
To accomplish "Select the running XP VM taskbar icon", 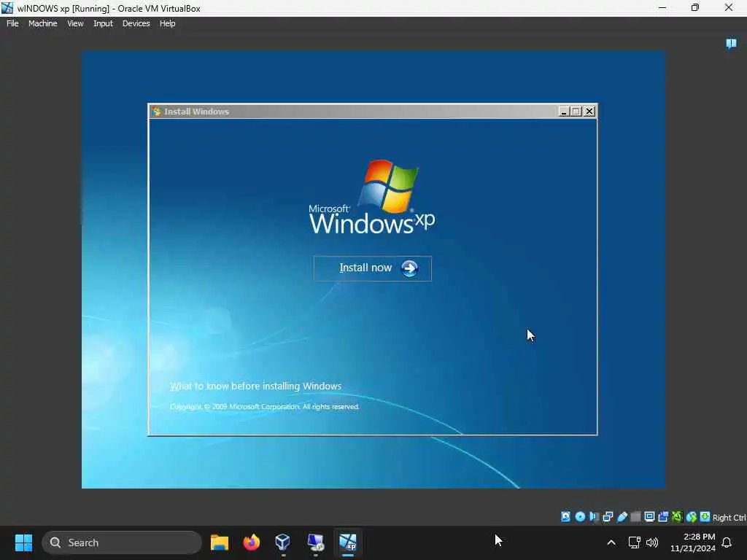I will click(348, 542).
